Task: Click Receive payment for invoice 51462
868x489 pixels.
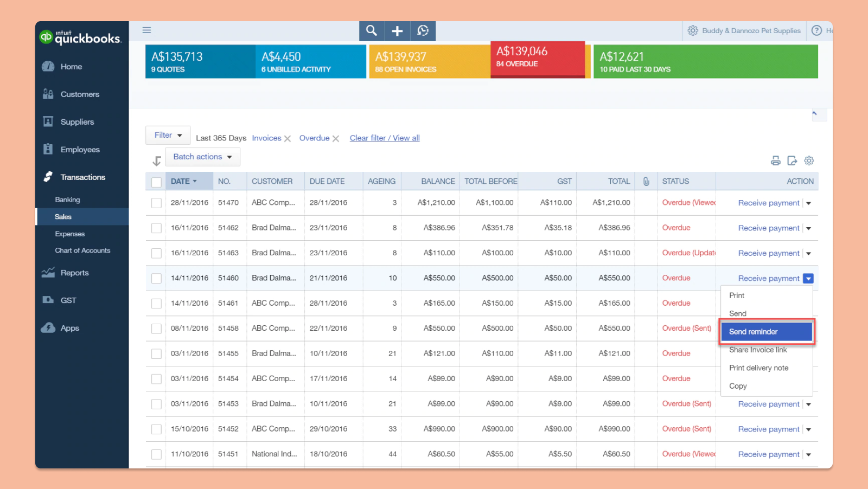Action: tap(769, 228)
